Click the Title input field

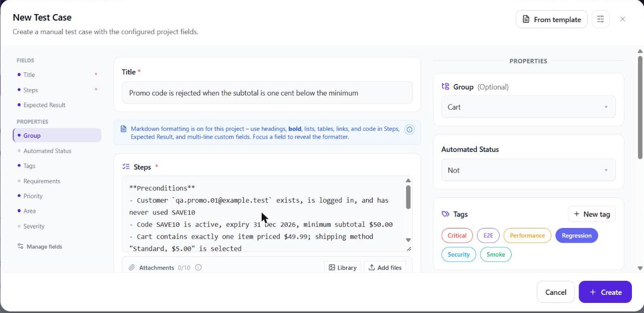coord(267,93)
